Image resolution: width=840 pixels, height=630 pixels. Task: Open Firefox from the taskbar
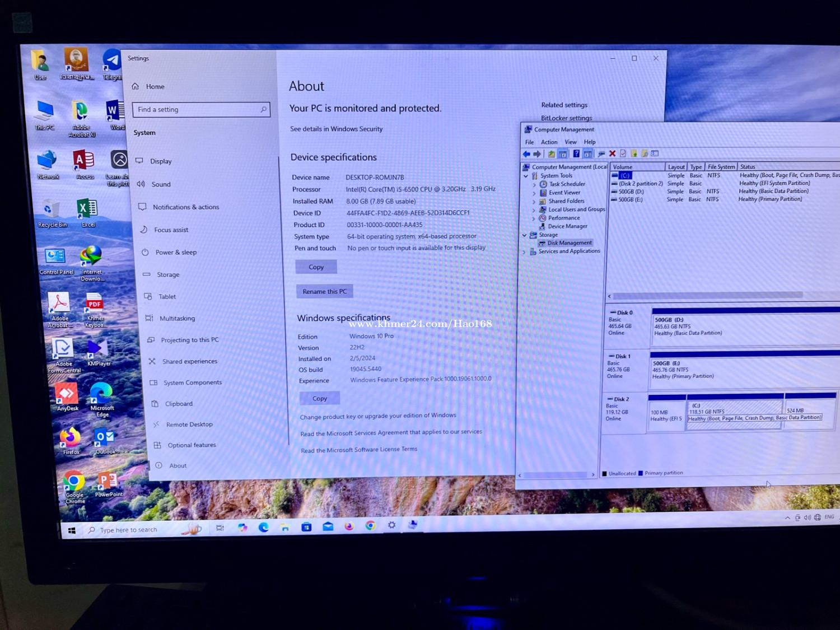[x=349, y=526]
